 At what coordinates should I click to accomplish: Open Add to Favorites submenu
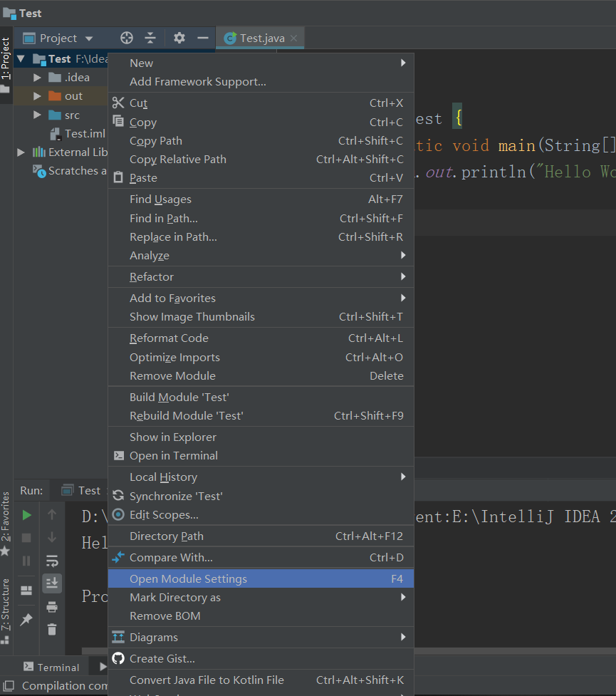[261, 298]
